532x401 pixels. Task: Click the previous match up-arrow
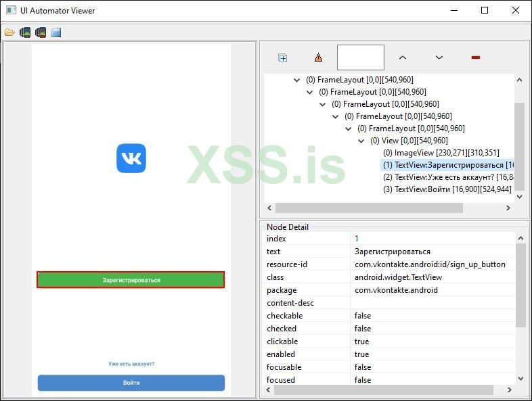[403, 57]
